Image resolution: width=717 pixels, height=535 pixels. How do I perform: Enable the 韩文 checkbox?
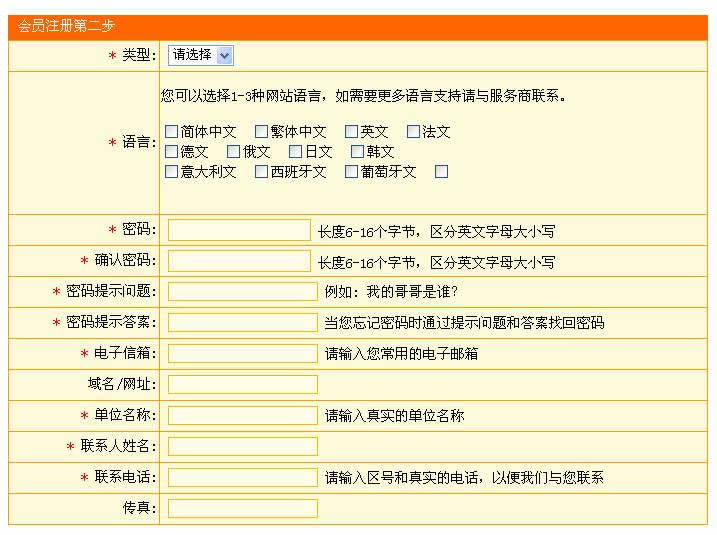(x=358, y=151)
